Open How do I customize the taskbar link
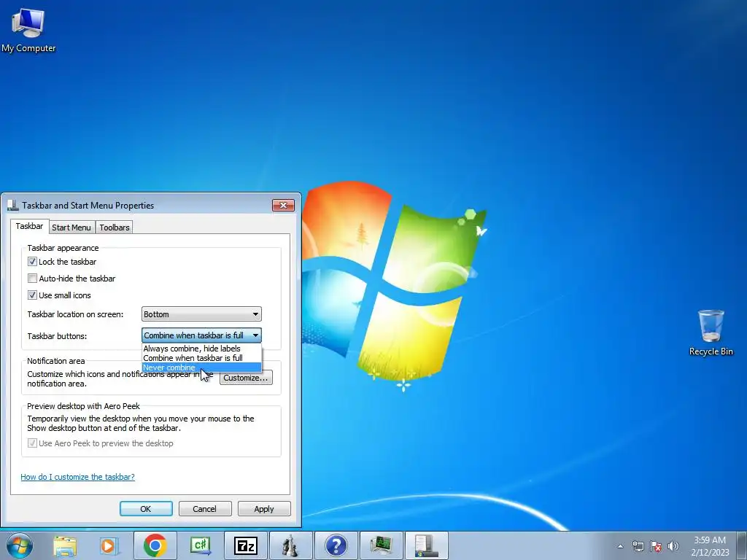 pos(77,477)
